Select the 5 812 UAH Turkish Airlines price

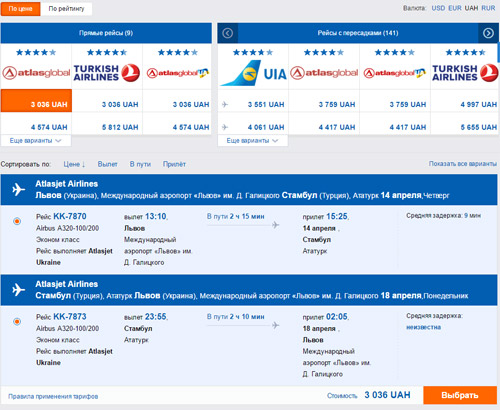click(120, 127)
